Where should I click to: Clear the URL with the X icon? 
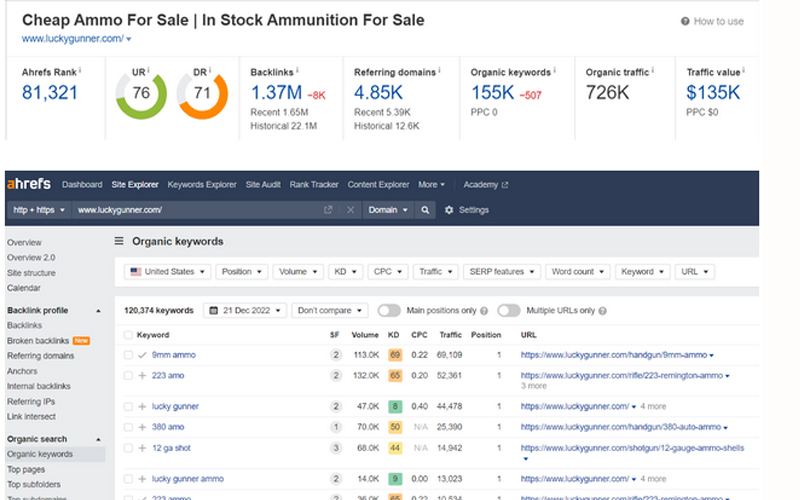point(351,210)
